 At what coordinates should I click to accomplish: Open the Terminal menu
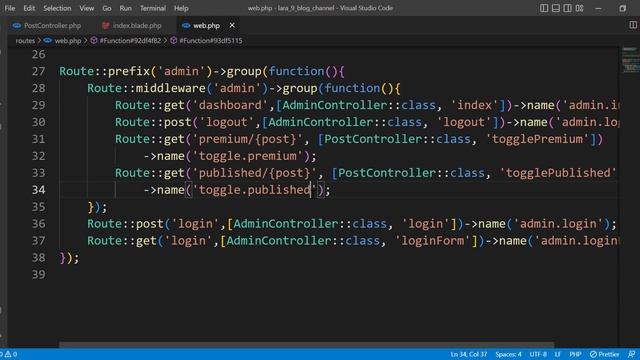click(153, 8)
